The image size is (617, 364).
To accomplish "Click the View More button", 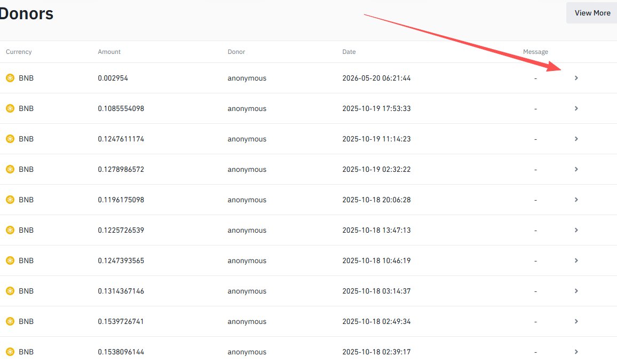I will 592,13.
